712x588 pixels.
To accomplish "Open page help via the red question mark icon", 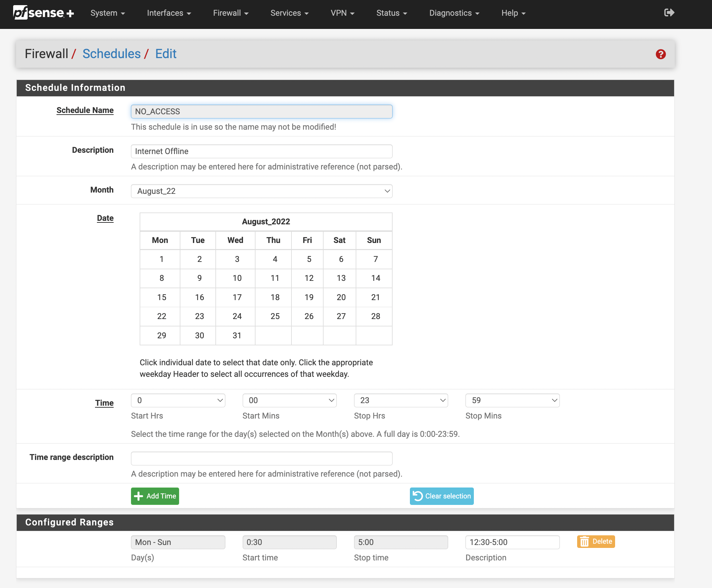I will (x=661, y=54).
